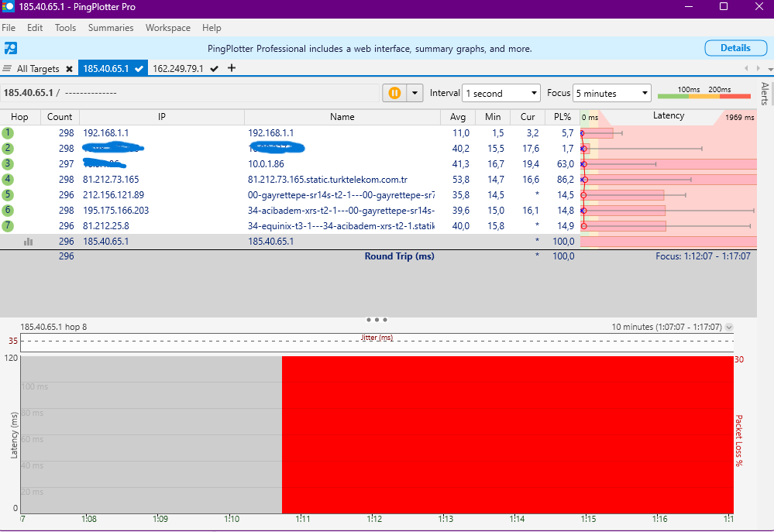
Task: Click name 10.0.1.86 in hop 3
Action: 266,164
